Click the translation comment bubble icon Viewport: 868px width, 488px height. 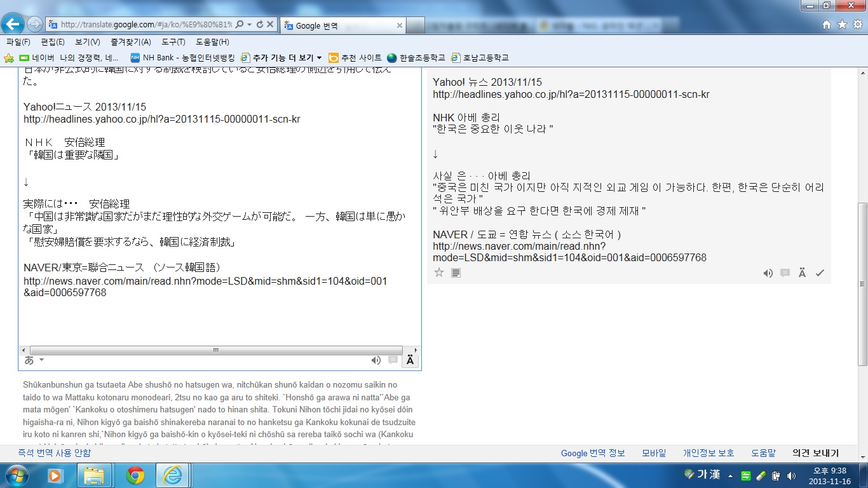785,273
